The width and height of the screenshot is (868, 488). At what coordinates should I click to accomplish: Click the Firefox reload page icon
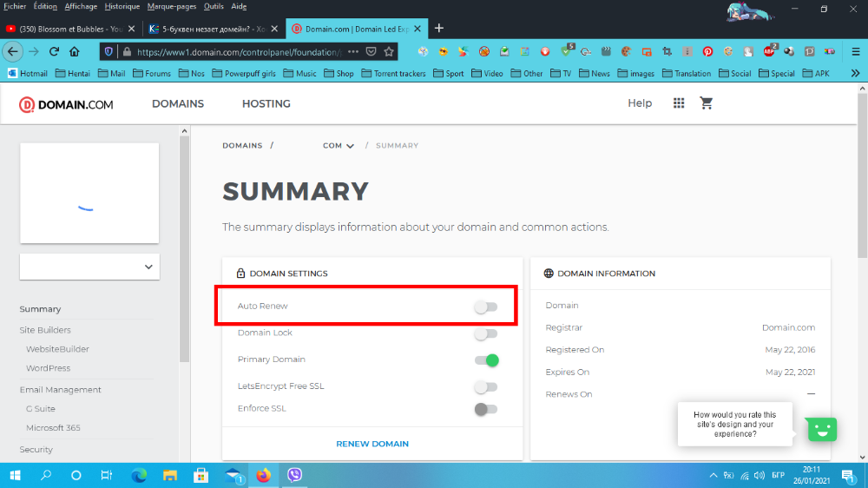coord(54,51)
